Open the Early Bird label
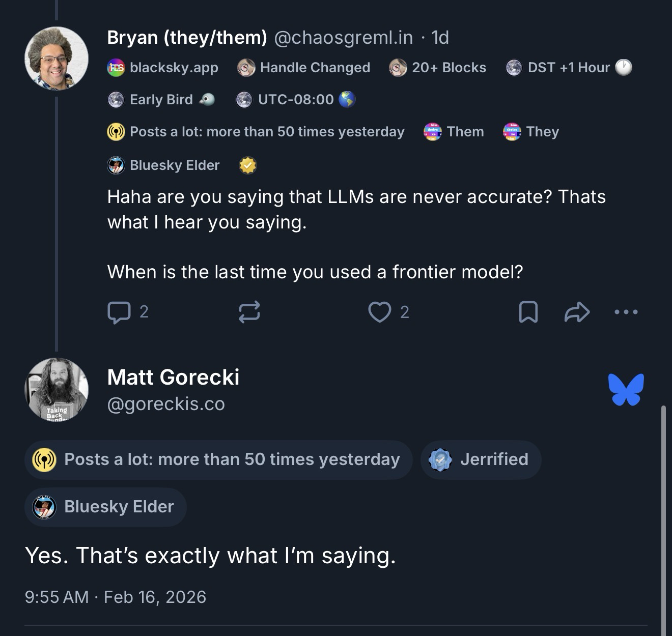Viewport: 672px width, 636px height. (161, 100)
